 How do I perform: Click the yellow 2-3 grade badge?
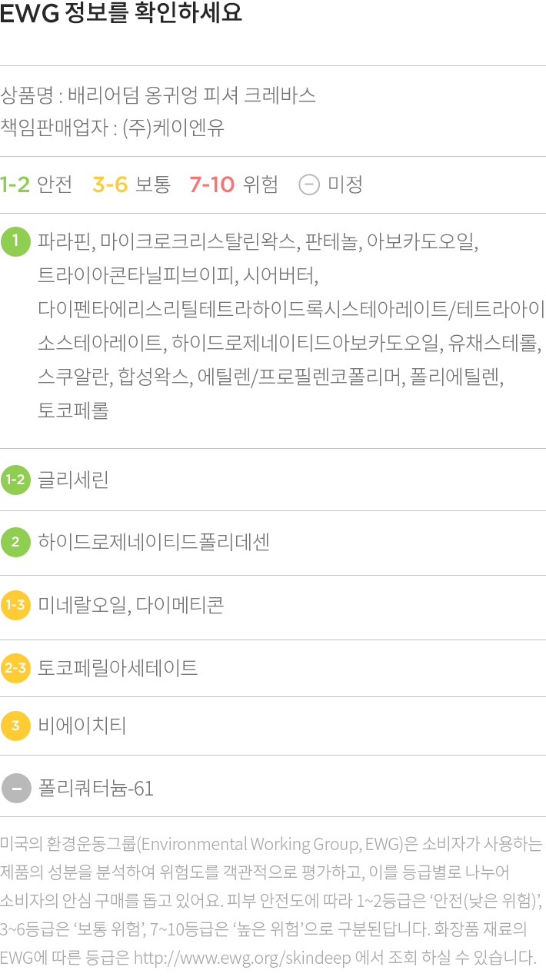[15, 668]
